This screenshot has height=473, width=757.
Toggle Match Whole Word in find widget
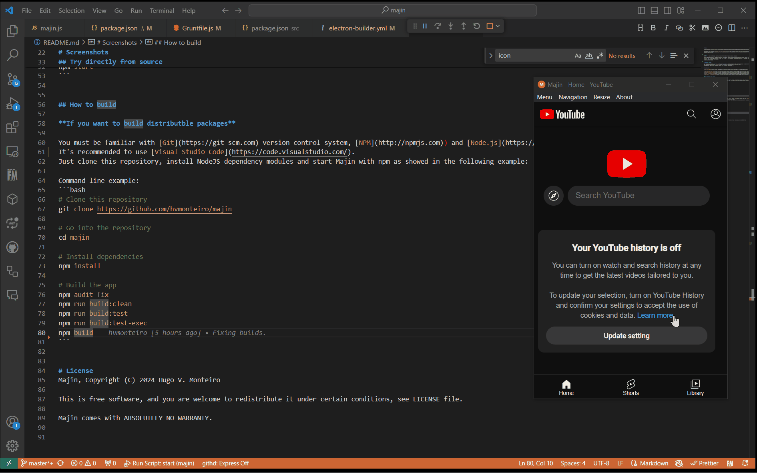click(588, 56)
